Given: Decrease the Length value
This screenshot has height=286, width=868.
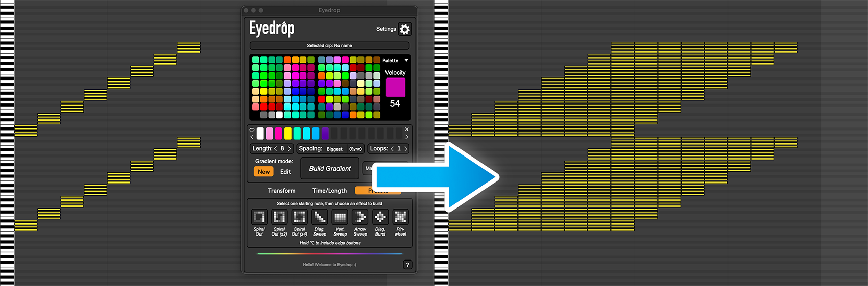Looking at the screenshot, I should (x=275, y=149).
